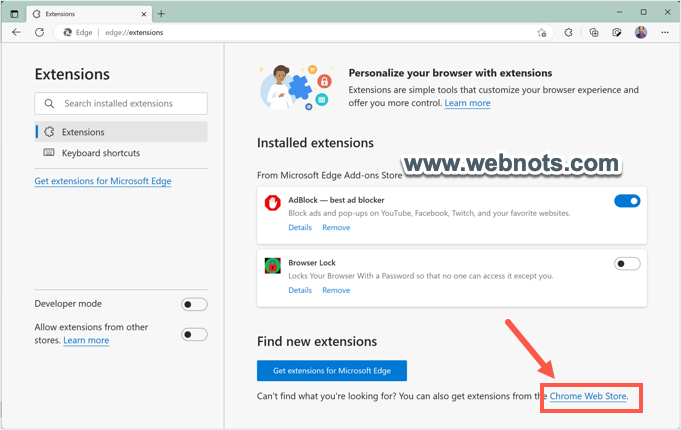This screenshot has height=430, width=681.
Task: Select Keyboard shortcuts in sidebar
Action: coord(100,153)
